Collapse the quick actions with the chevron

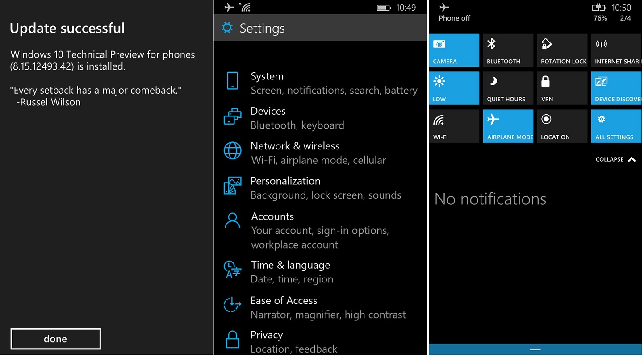pos(632,159)
